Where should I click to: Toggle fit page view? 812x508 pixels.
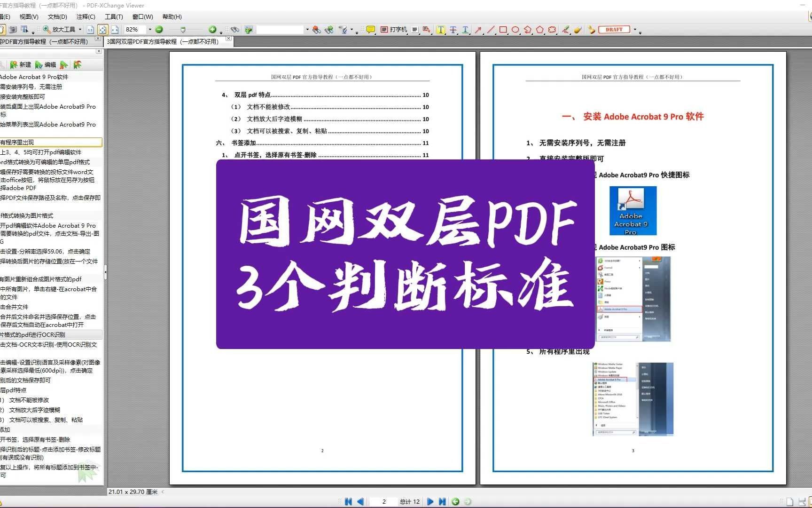coord(102,30)
